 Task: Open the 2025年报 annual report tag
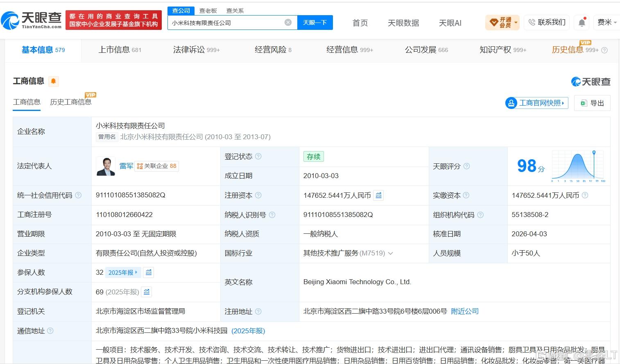(123, 272)
